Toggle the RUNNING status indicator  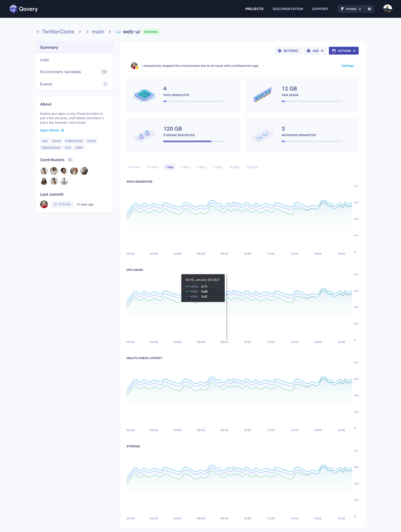[150, 31]
